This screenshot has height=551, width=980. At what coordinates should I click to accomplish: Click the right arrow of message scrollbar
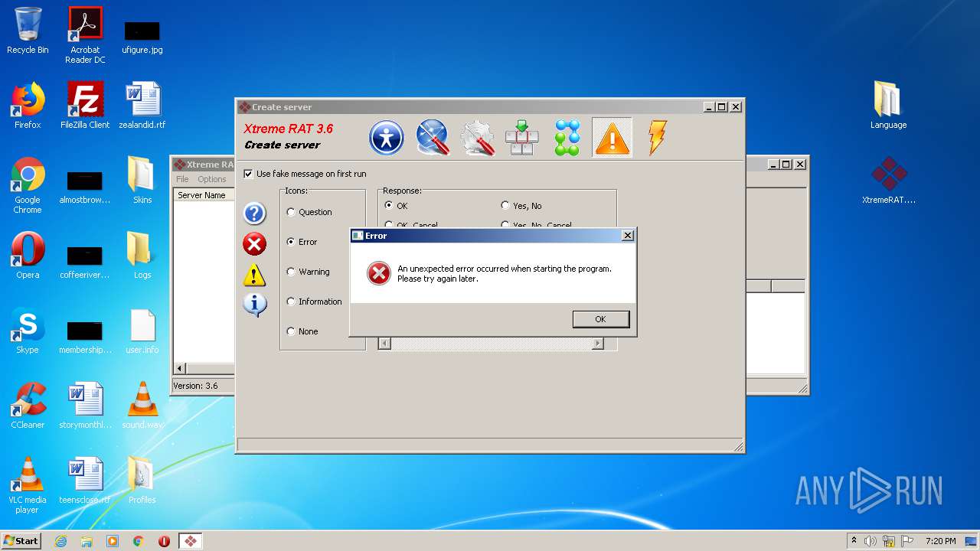pyautogui.click(x=598, y=344)
